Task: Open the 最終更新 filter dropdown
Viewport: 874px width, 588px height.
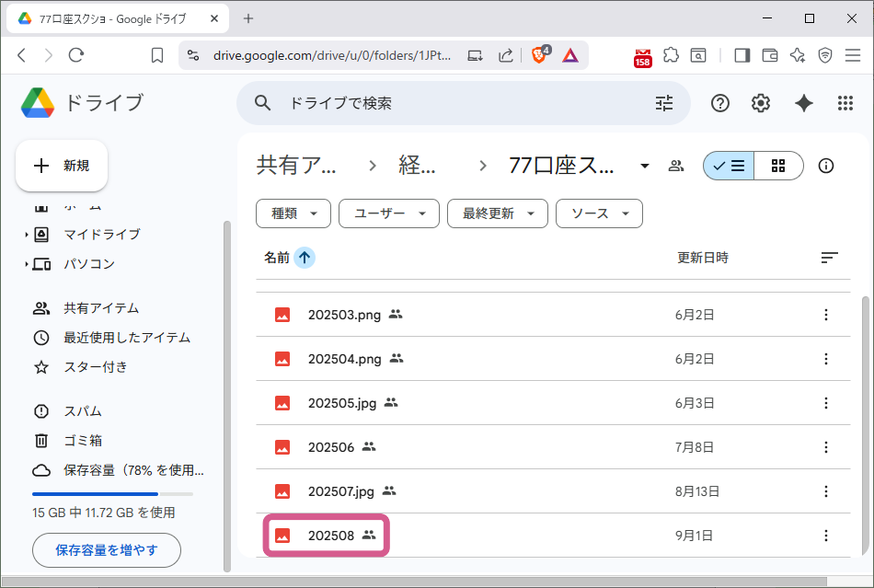Action: (497, 213)
